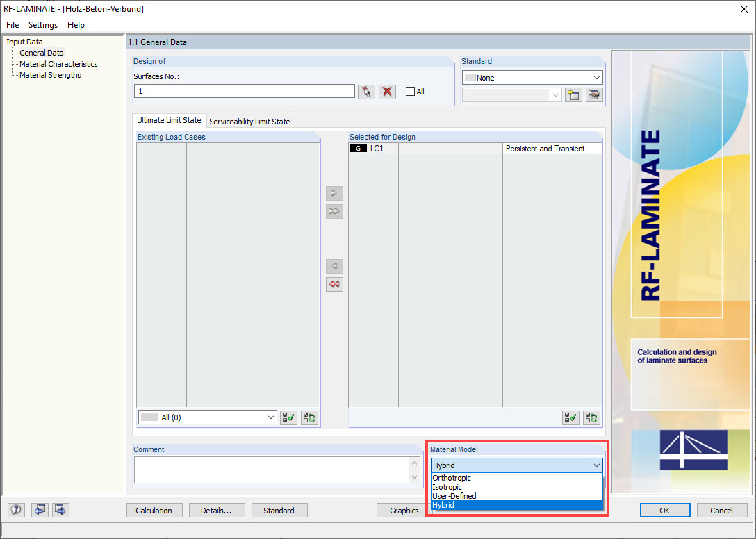Select all entries in the Selected for Design list

pos(570,417)
